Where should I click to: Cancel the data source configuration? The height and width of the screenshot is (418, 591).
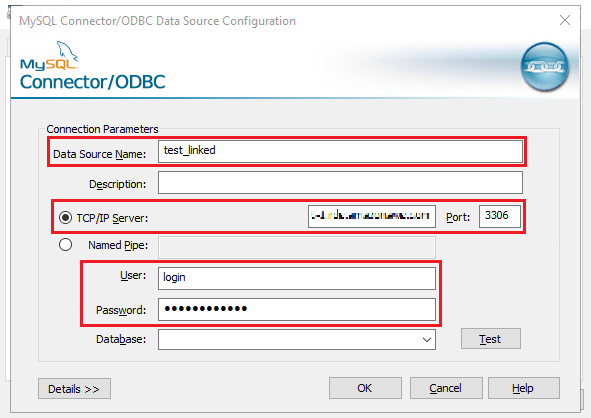point(446,388)
